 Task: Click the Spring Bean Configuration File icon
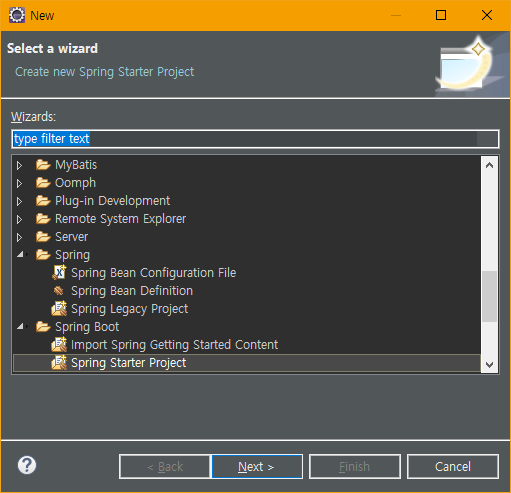[x=59, y=273]
